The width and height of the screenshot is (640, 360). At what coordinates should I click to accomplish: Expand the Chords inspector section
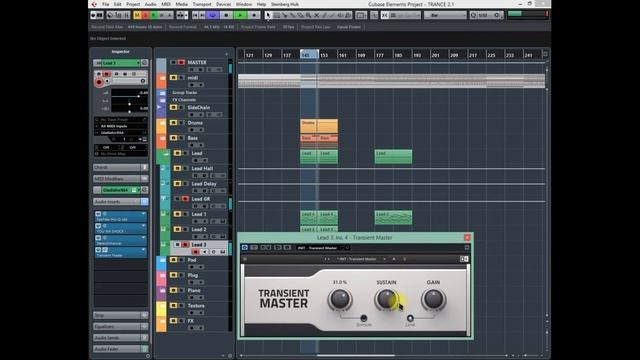[120, 167]
